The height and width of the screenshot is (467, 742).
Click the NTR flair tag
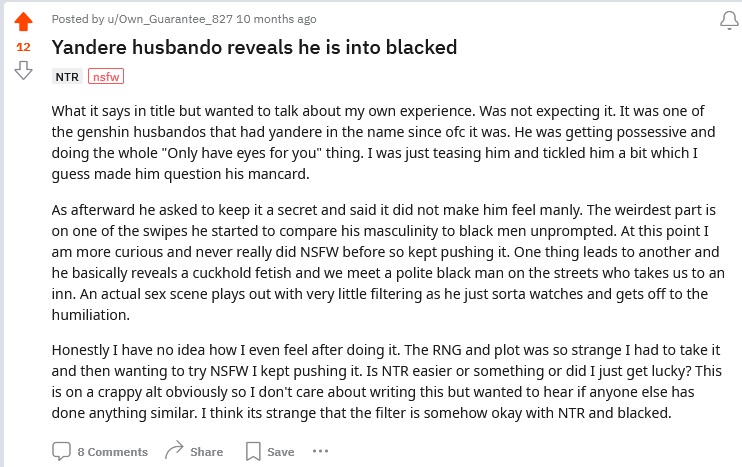pyautogui.click(x=67, y=76)
